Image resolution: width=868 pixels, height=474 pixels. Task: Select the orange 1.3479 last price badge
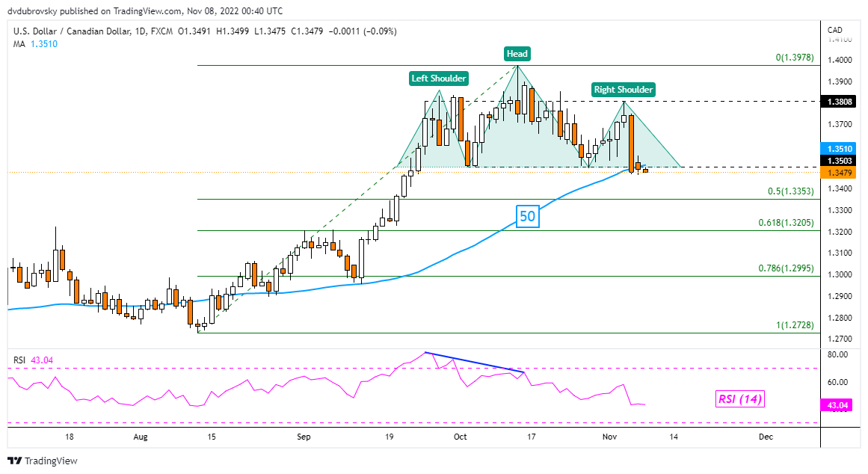(x=838, y=172)
